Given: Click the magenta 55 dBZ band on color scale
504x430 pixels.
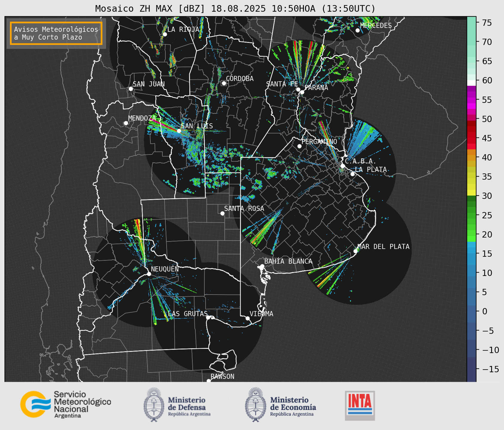Looking at the screenshot, I should [471, 100].
